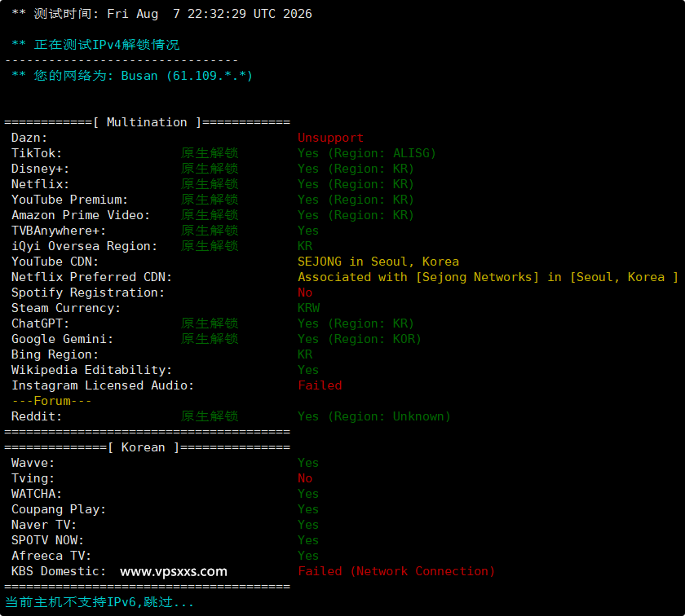Click '原生解锁' tag on the Netflix row
Viewport: 685px width, 616px height.
(x=210, y=184)
